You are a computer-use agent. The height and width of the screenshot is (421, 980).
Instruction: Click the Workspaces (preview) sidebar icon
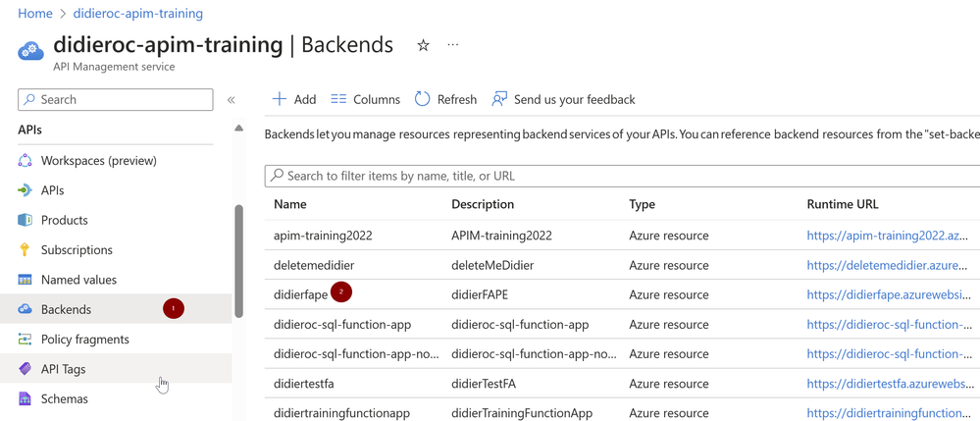click(26, 161)
